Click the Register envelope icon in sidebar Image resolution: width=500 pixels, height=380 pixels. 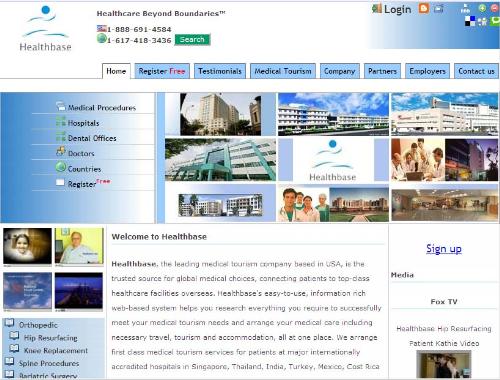click(x=60, y=182)
